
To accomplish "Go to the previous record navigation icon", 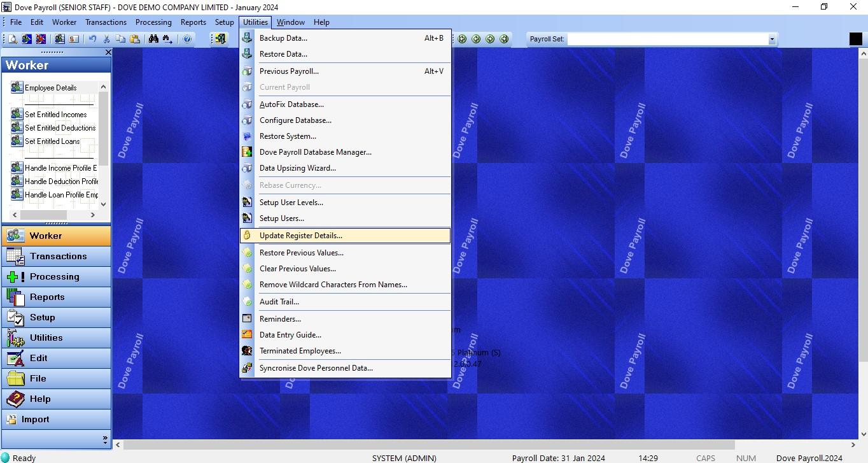I will (476, 39).
